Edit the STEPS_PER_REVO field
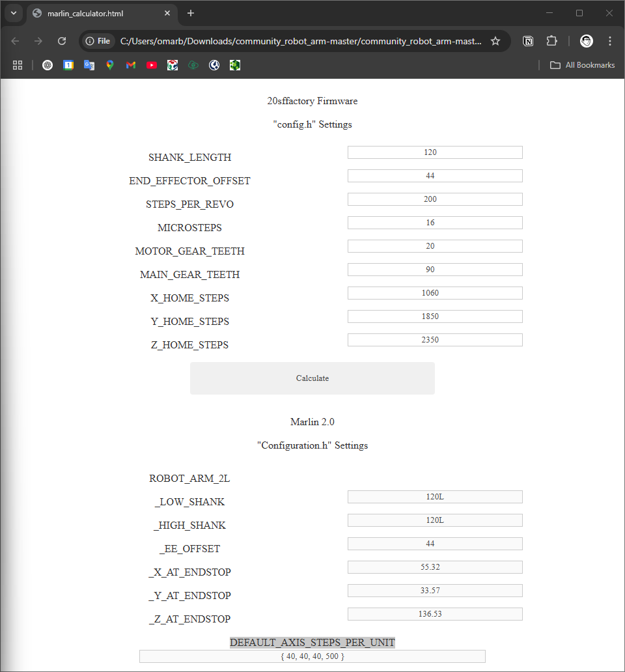This screenshot has height=672, width=625. point(435,199)
